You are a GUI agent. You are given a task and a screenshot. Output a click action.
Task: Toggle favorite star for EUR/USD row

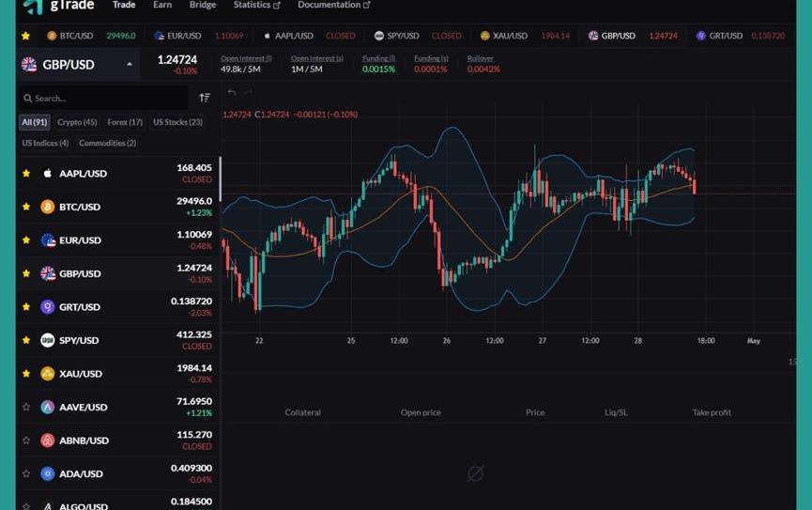(x=26, y=240)
